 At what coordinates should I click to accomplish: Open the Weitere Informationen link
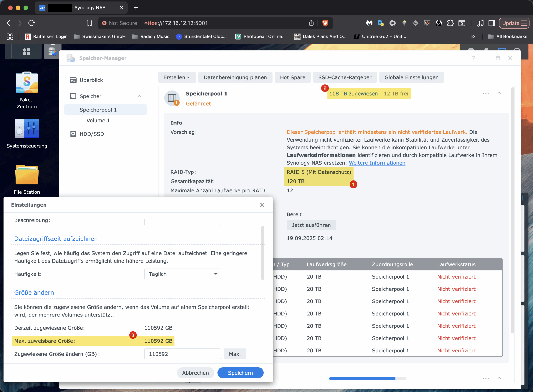[x=377, y=163]
